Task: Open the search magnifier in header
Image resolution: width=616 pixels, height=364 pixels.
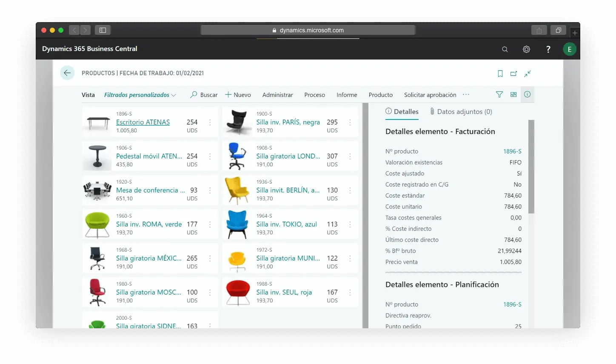Action: tap(505, 49)
